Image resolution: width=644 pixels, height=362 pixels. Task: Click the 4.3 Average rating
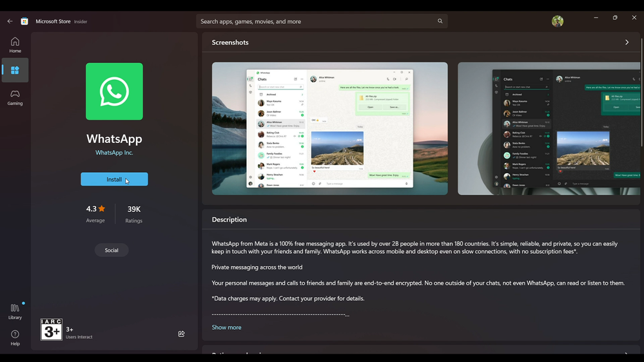[95, 214]
